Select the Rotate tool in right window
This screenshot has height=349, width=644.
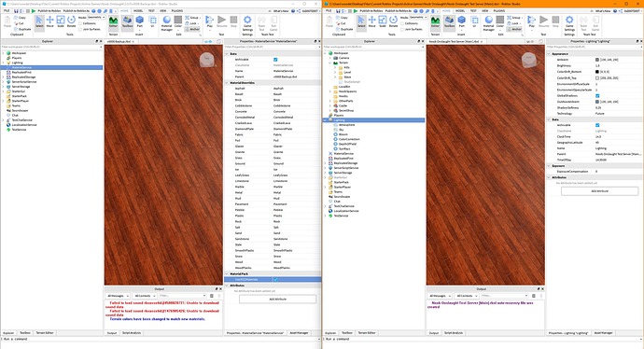(x=393, y=21)
